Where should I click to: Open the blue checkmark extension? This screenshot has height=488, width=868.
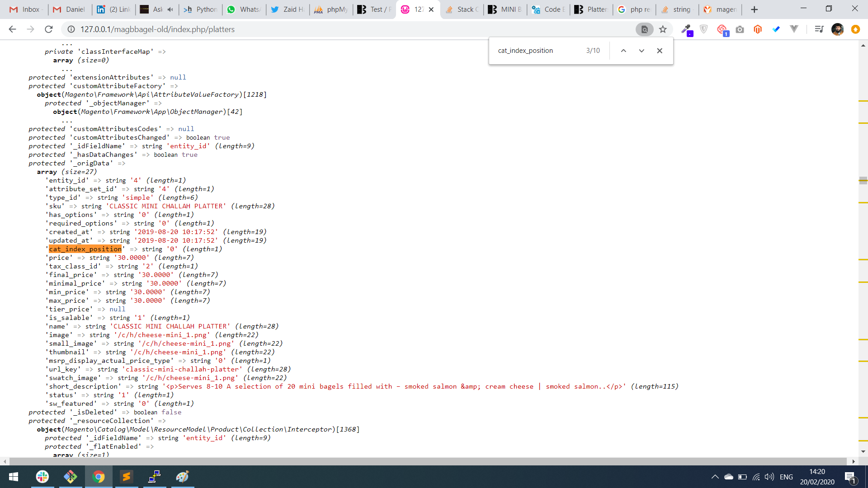tap(776, 29)
